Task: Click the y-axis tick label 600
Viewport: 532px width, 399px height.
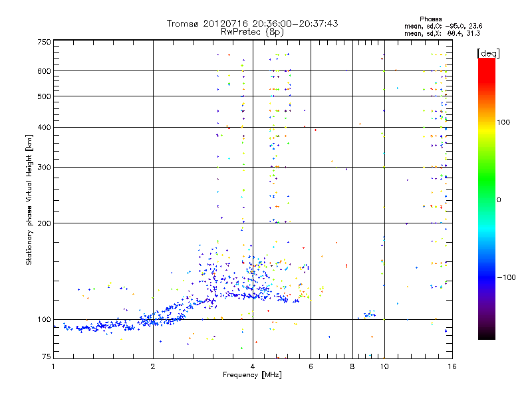Action: point(44,71)
